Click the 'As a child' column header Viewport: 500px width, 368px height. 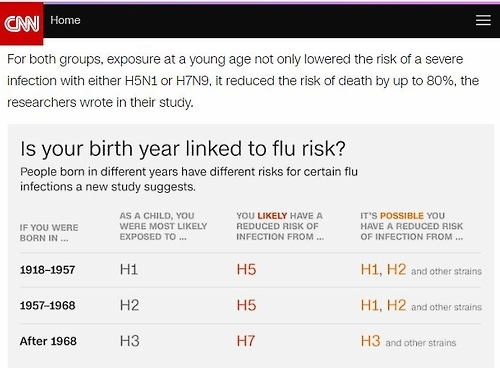163,226
